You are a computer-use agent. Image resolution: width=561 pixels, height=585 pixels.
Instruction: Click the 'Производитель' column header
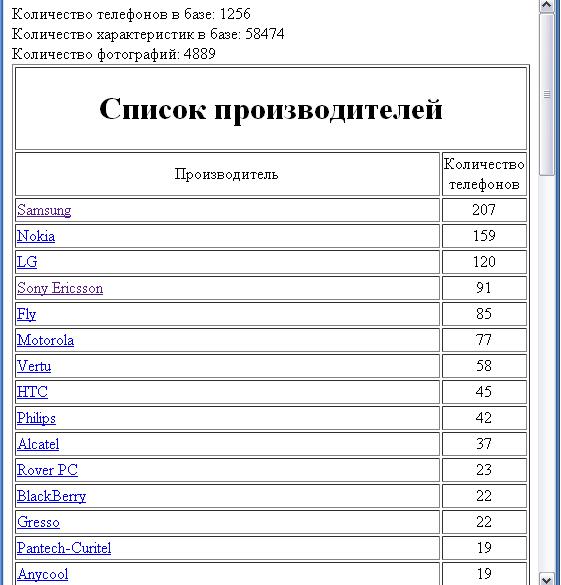click(x=227, y=174)
